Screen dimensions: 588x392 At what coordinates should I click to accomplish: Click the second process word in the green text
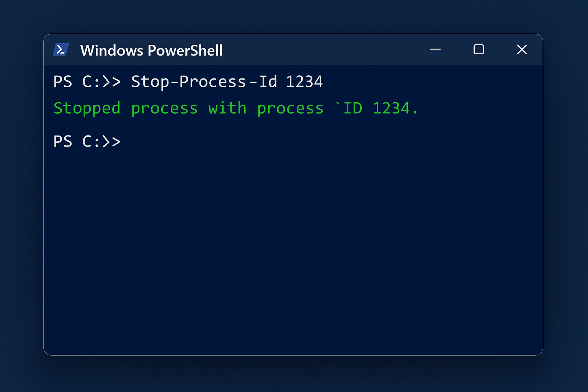coord(290,108)
